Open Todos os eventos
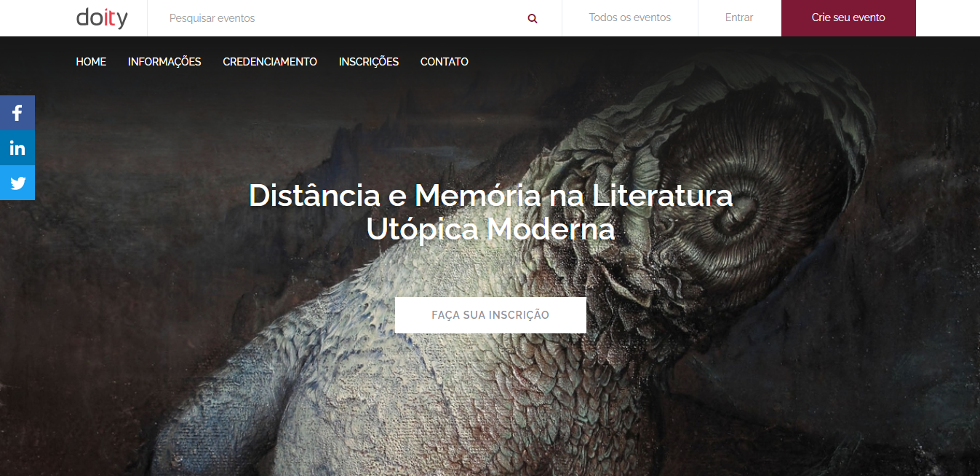The image size is (980, 476). click(630, 17)
